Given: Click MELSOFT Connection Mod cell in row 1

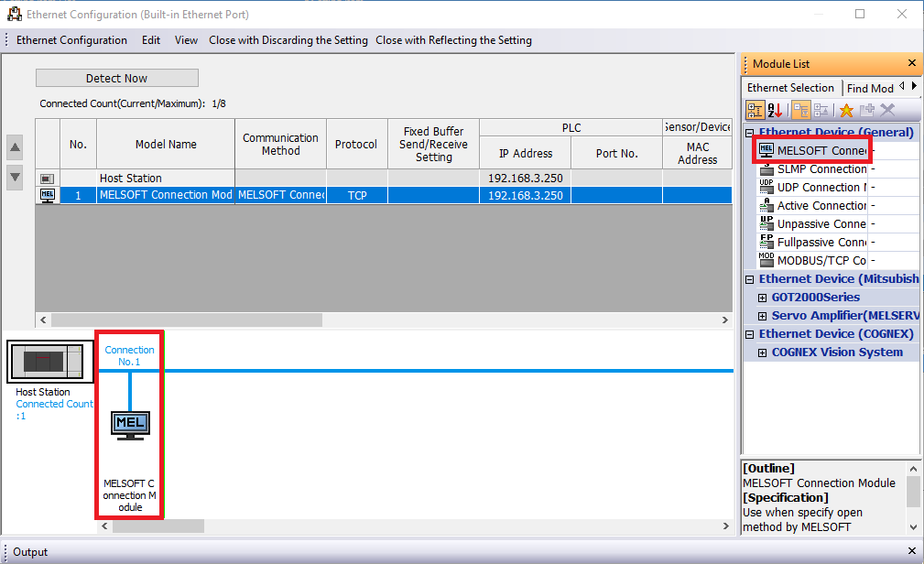Looking at the screenshot, I should [166, 195].
